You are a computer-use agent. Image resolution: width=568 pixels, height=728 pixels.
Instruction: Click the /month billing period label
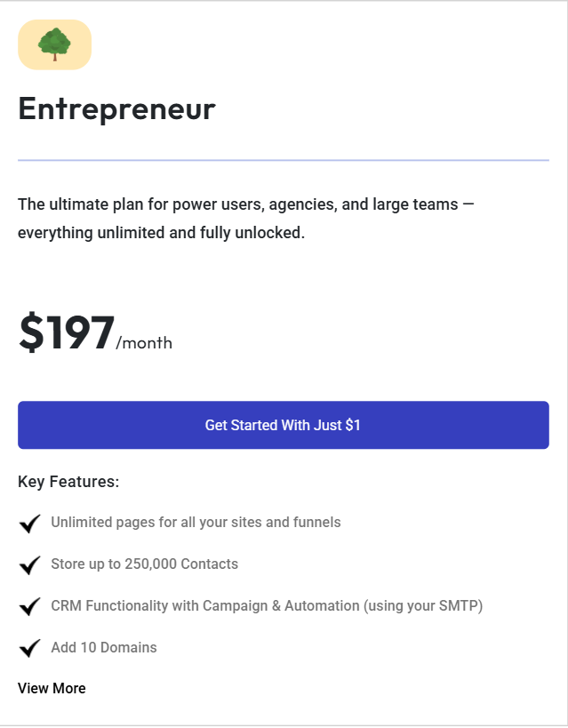[x=144, y=343]
